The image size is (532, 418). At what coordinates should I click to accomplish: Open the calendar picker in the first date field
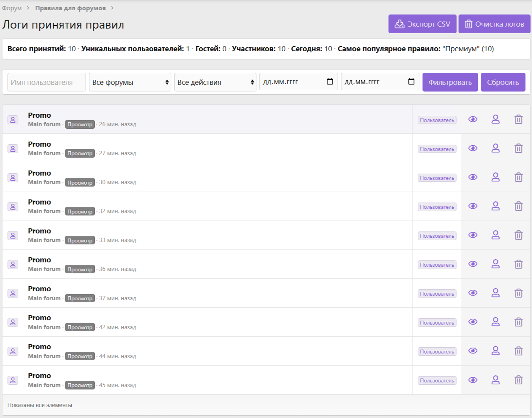330,81
